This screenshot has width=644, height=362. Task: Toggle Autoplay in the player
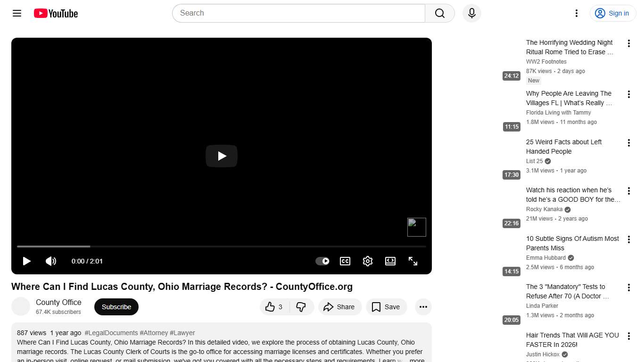tap(322, 261)
